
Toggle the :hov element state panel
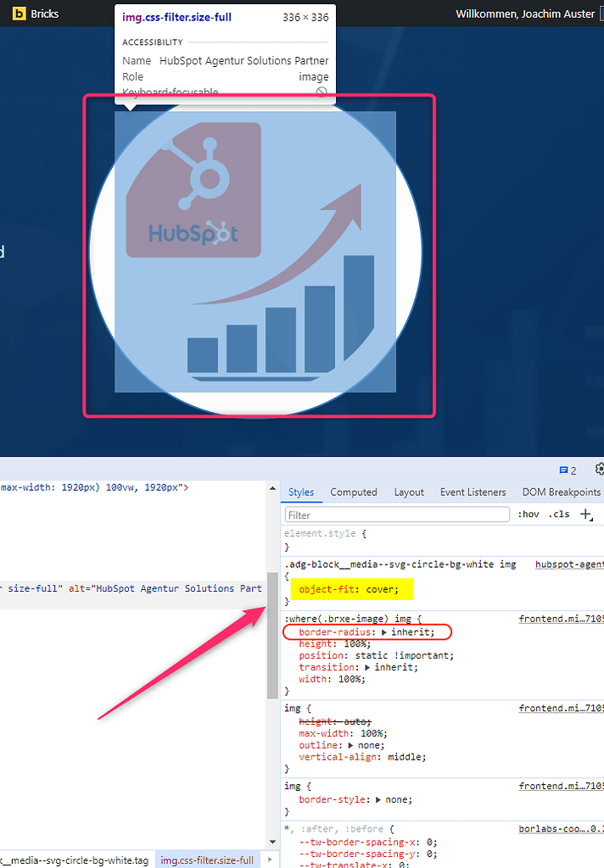click(528, 515)
